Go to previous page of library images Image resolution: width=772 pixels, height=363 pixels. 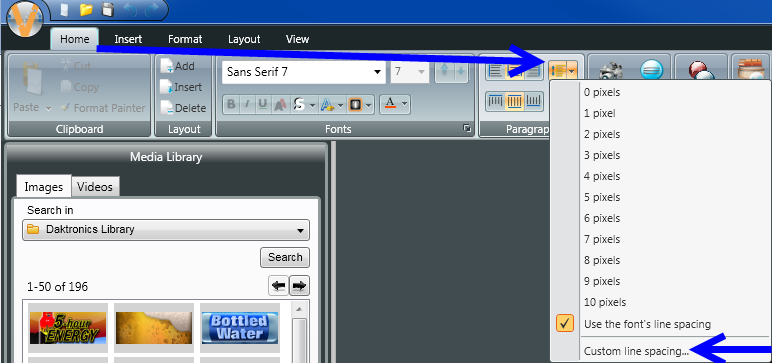pos(279,286)
